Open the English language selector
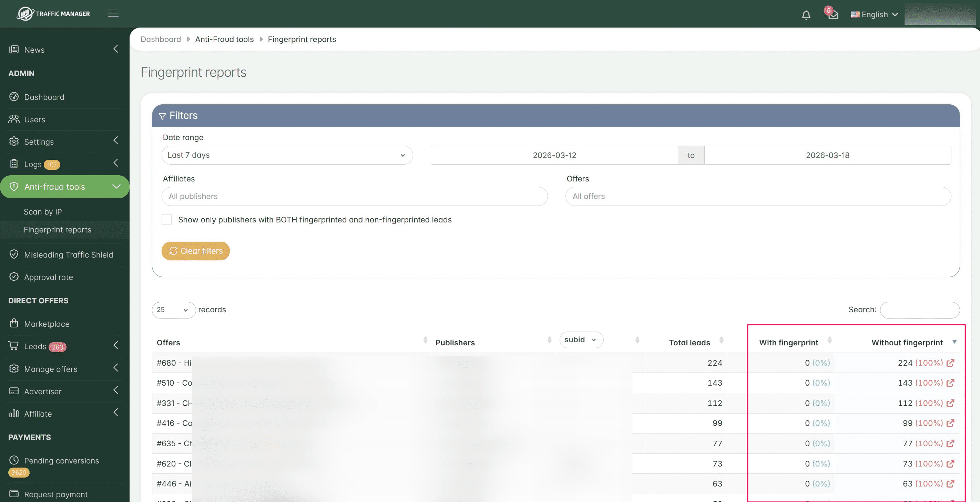 874,14
